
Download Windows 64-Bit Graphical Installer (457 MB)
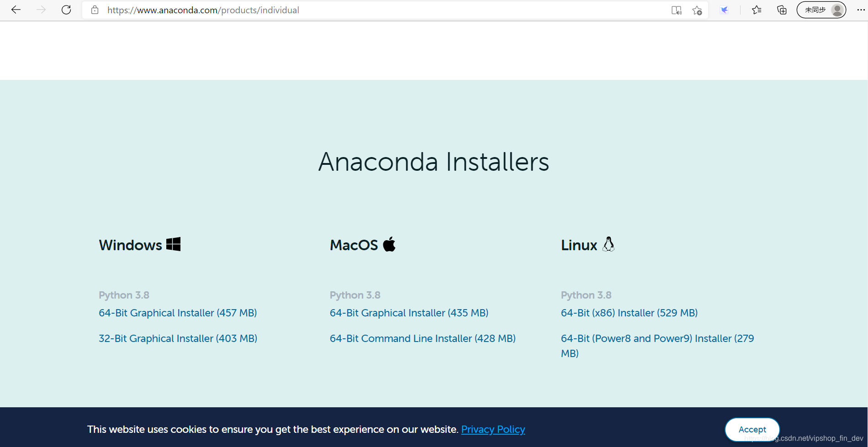(178, 313)
